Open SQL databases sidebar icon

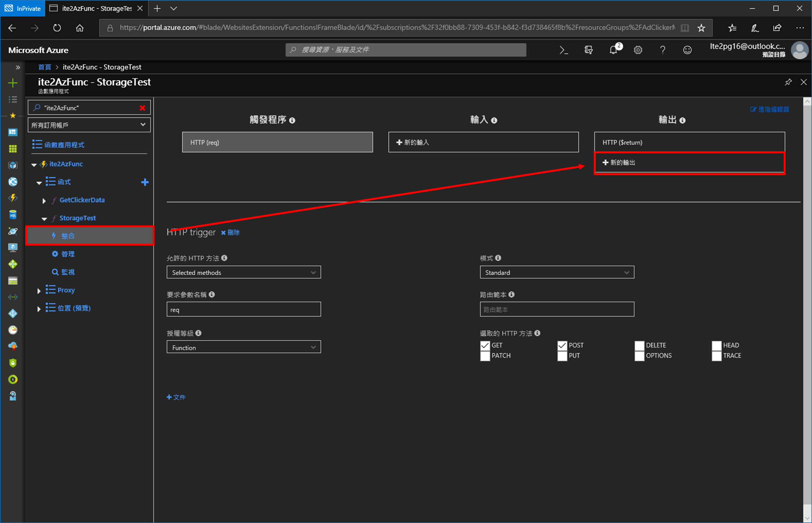[13, 215]
